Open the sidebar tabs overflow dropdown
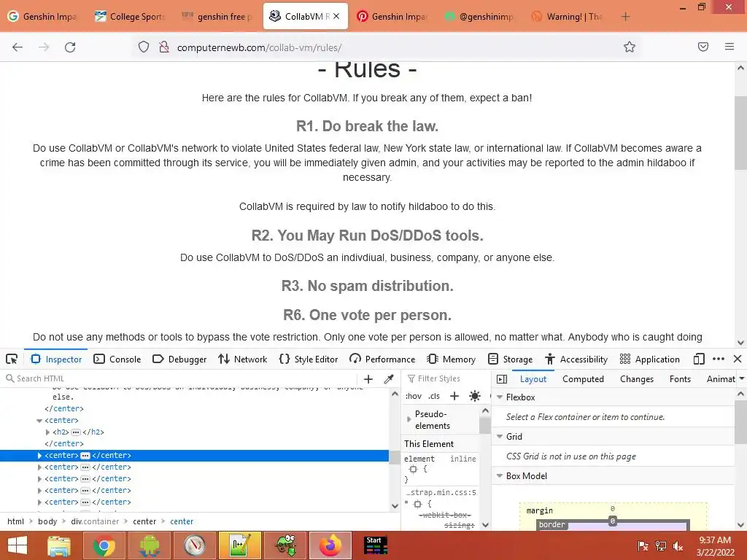Screen dimensions: 747x560 [742, 379]
